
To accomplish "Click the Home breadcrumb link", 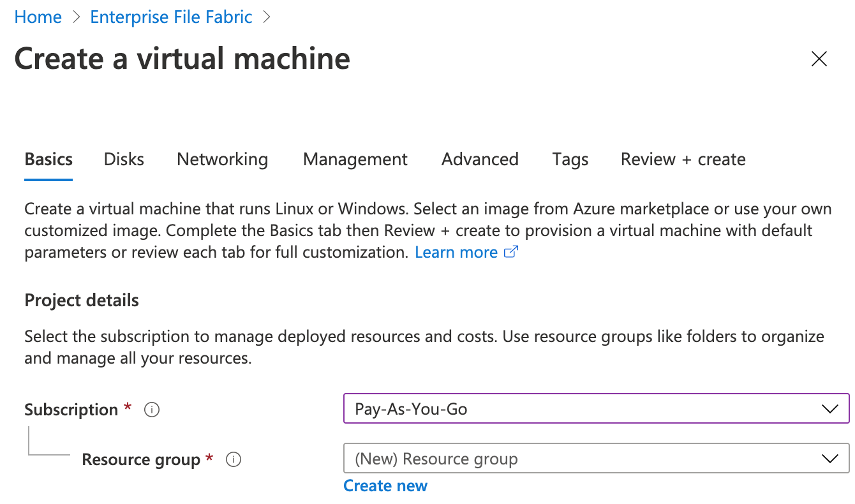I will [x=38, y=17].
